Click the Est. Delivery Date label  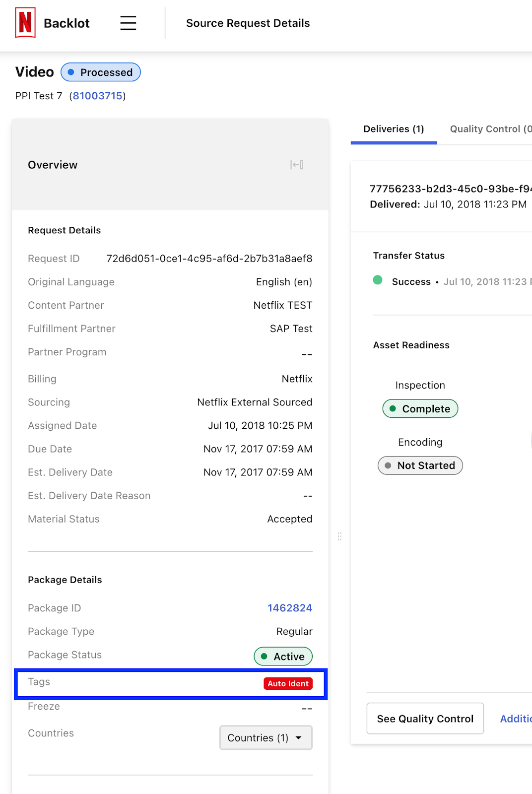(70, 472)
